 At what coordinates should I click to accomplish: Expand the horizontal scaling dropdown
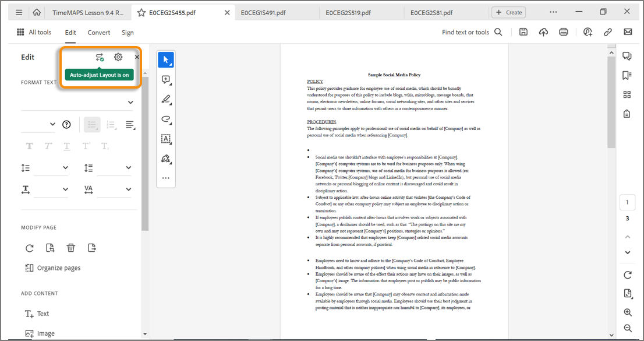tap(65, 189)
